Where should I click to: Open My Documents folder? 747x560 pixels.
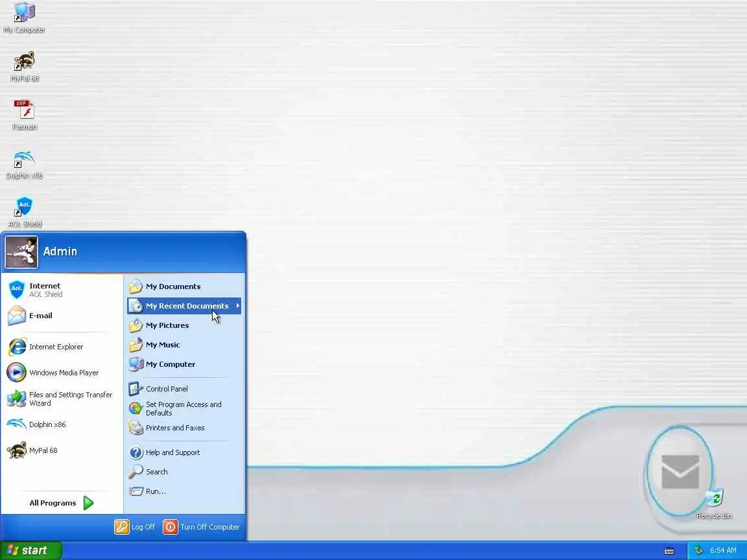[x=184, y=286]
